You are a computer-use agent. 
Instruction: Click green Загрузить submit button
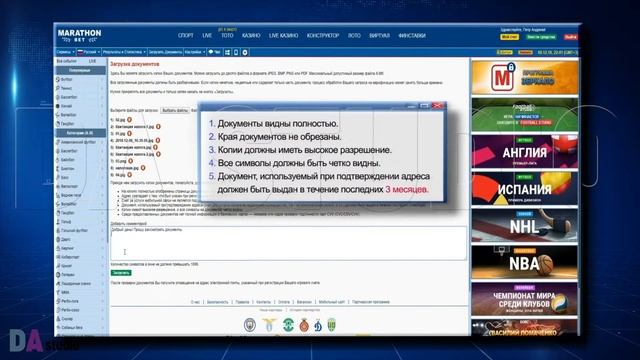[121, 273]
